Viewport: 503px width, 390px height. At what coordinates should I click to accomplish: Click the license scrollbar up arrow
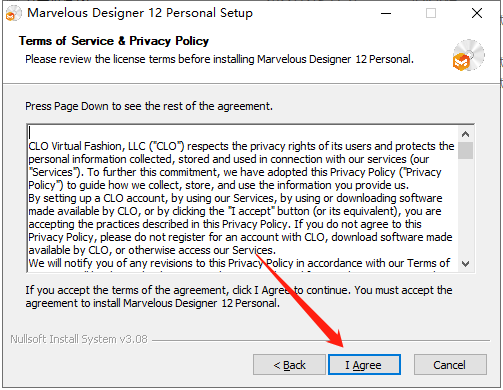[465, 134]
